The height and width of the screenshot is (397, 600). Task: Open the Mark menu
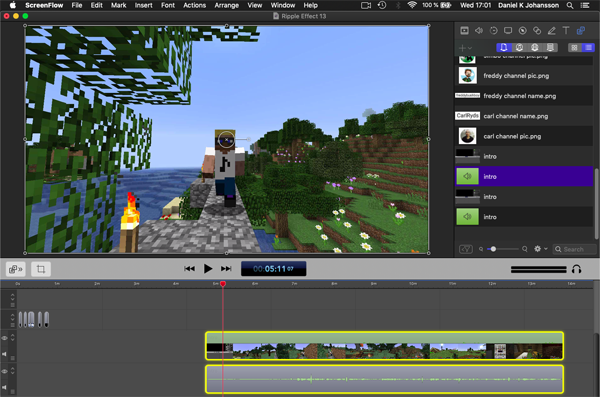point(118,5)
